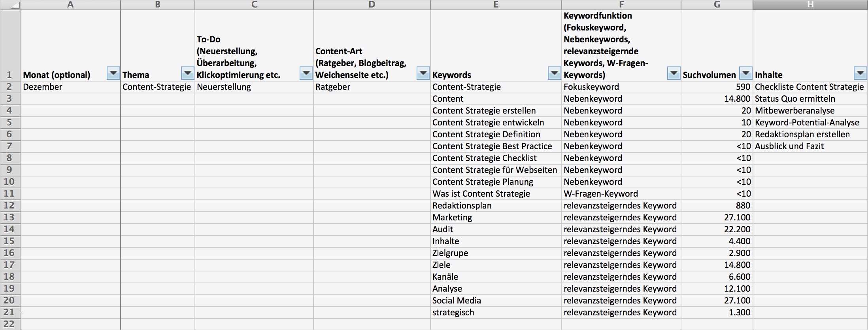The height and width of the screenshot is (330, 868).
Task: Expand the Keywords column filter arrow
Action: pos(554,74)
